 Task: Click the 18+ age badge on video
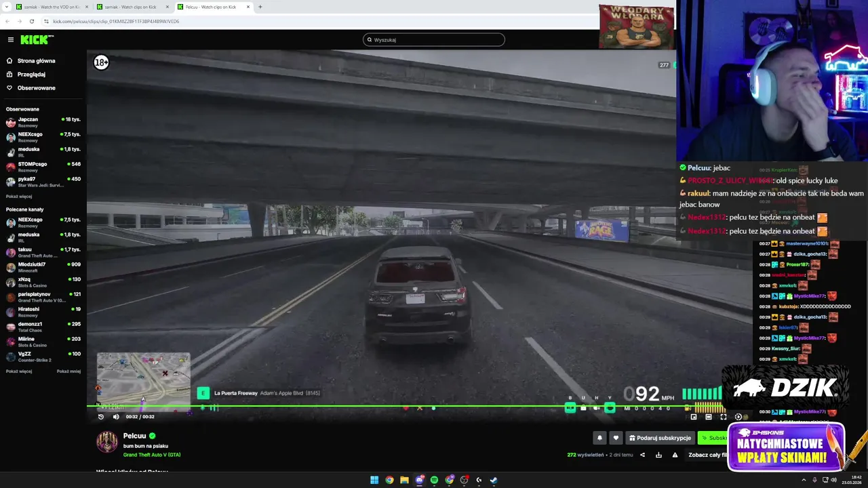coord(101,62)
